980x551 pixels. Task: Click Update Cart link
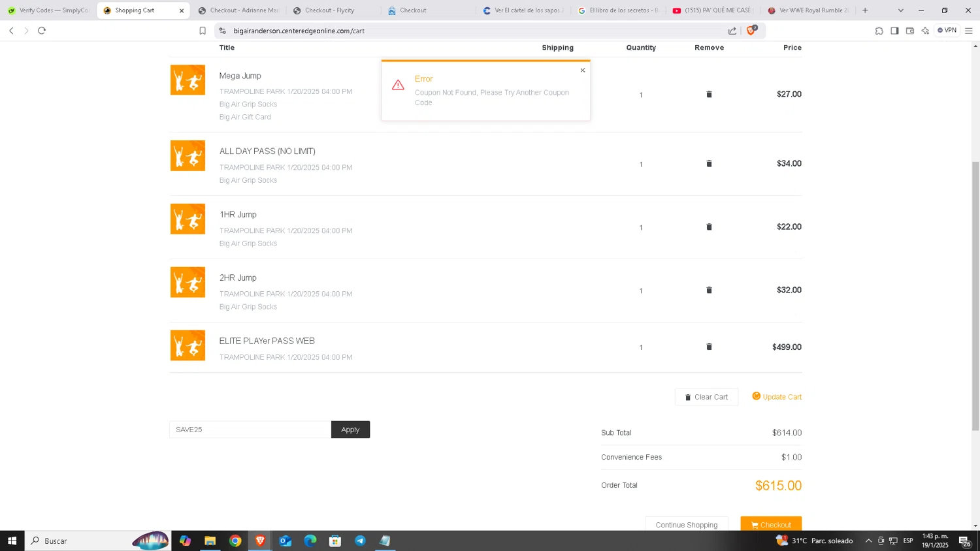[x=777, y=396]
